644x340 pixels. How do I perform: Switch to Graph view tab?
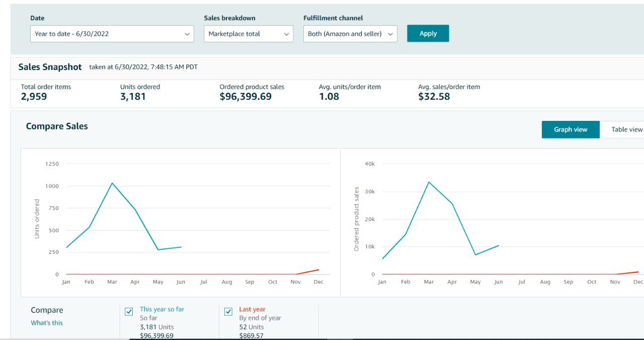571,129
